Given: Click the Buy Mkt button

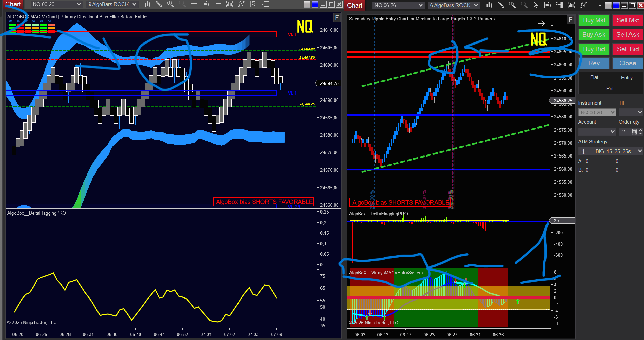Looking at the screenshot, I should (x=594, y=20).
